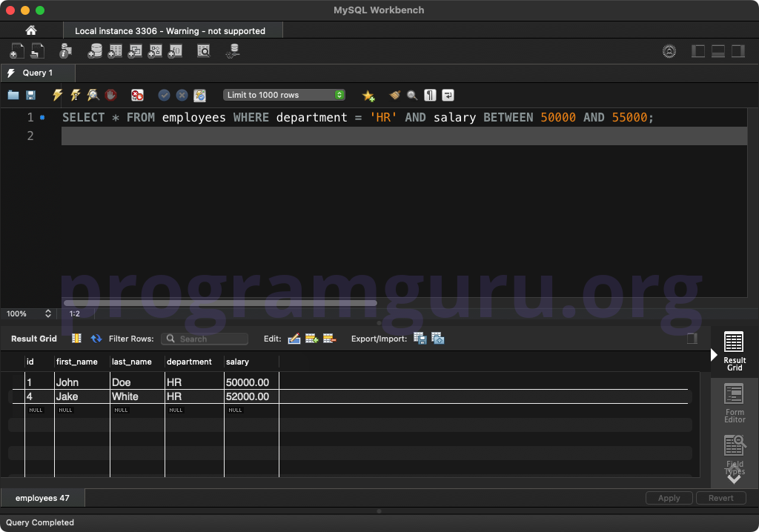The height and width of the screenshot is (532, 759).
Task: Import records from external file
Action: 437,339
